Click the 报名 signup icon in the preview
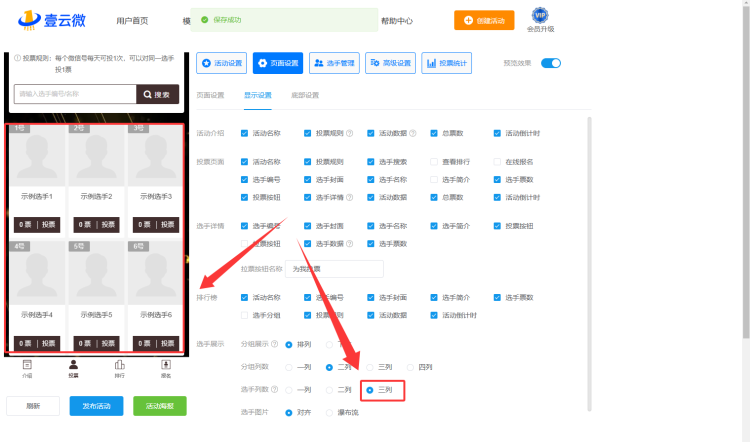 coord(166,367)
